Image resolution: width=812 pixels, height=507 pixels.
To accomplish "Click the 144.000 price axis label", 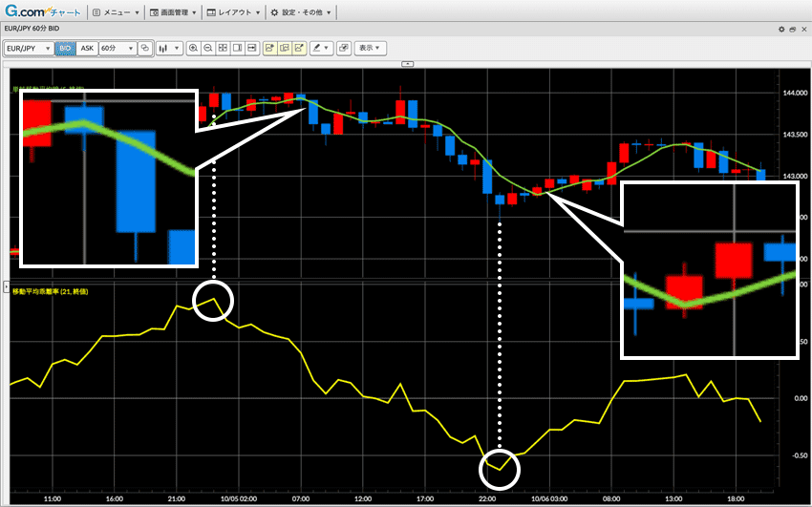I will pos(796,94).
